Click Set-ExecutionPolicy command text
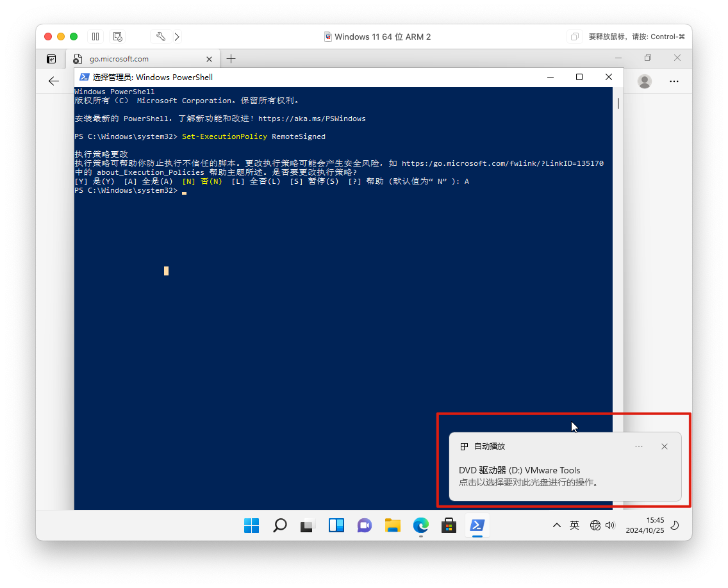 pos(224,136)
